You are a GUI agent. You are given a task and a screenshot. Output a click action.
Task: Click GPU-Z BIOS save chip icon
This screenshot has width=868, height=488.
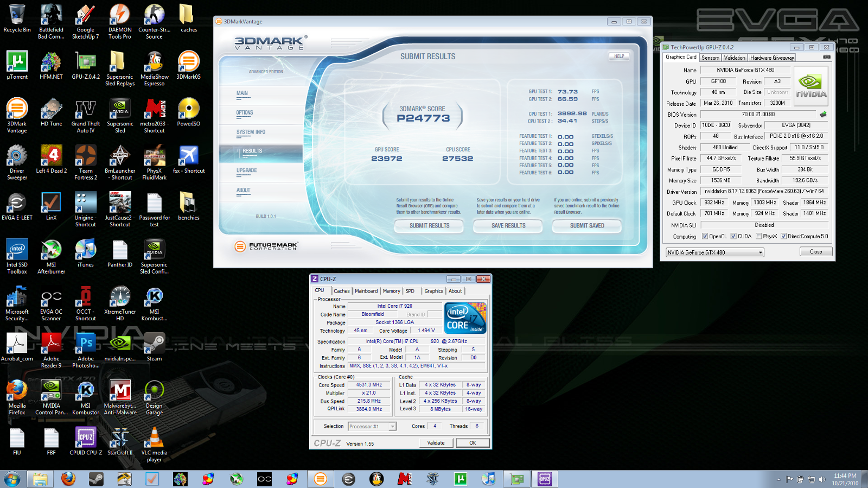(823, 115)
